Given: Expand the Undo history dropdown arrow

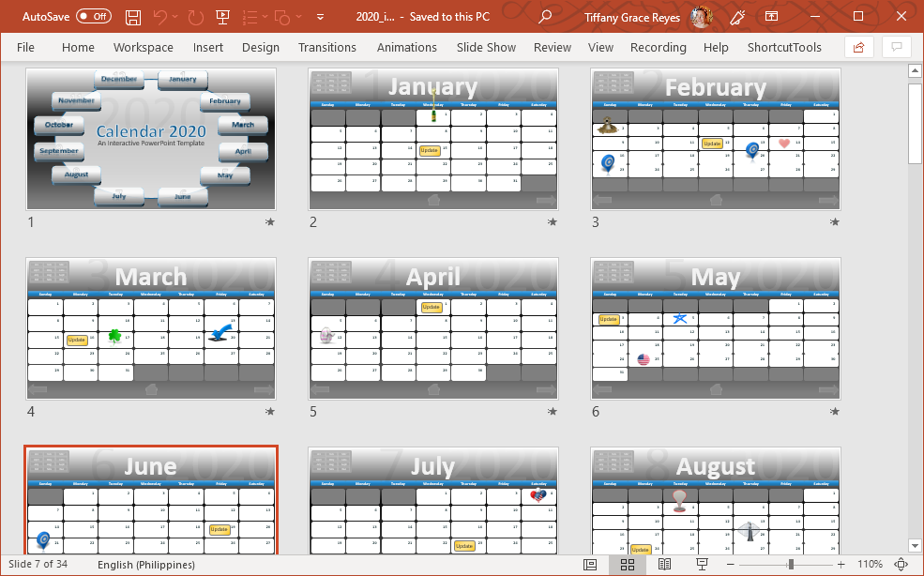Looking at the screenshot, I should pos(176,17).
